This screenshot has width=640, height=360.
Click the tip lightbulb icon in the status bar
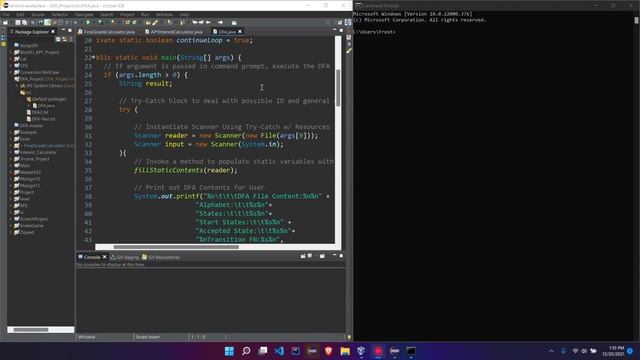(x=349, y=337)
